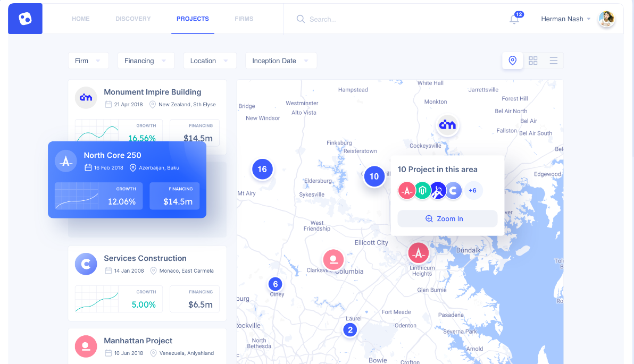Click Monument Impire Building firm logo

coord(86,97)
